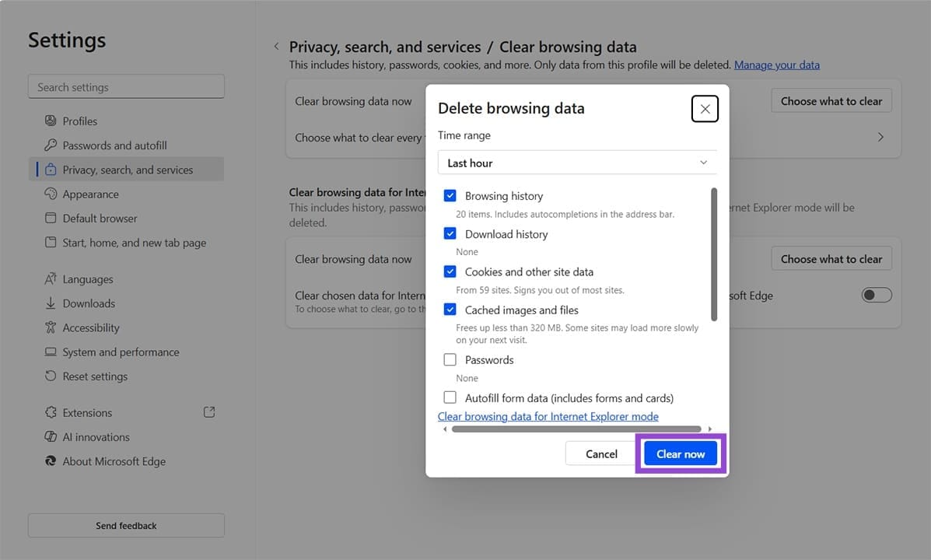Expand the clear-on-close chevron arrow
931x560 pixels.
click(x=880, y=137)
